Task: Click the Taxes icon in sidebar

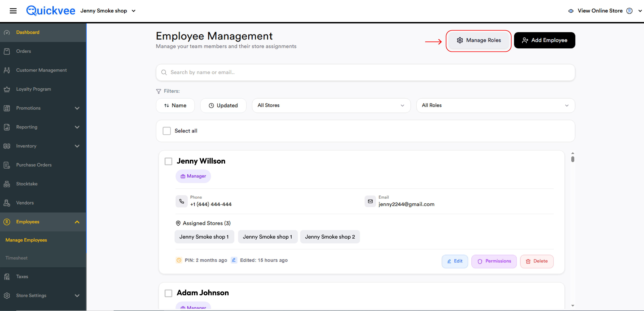Action: [7, 277]
